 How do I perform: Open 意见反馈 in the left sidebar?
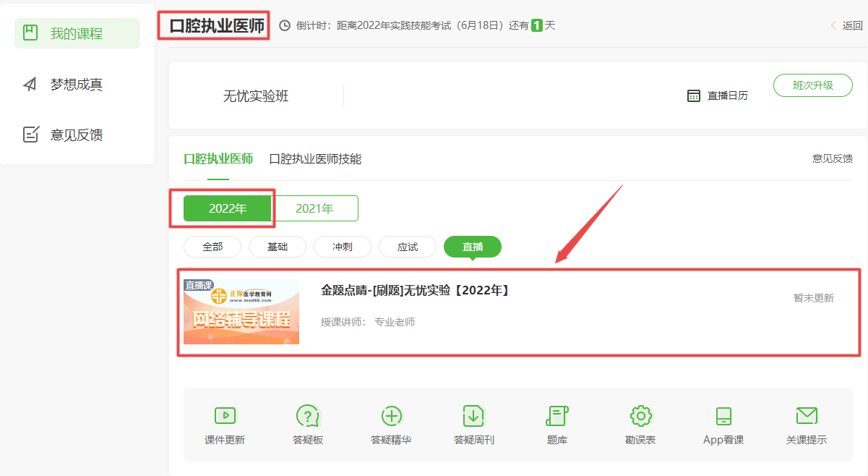coord(77,135)
